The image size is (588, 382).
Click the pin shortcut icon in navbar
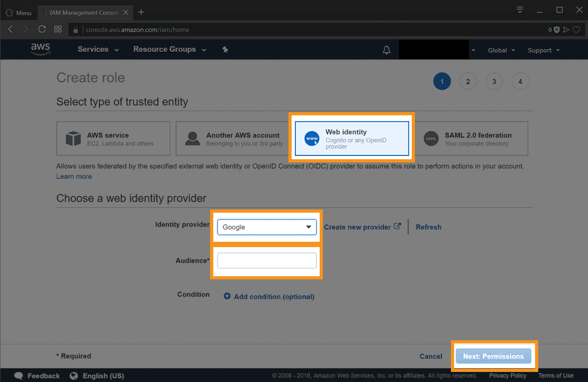point(225,50)
